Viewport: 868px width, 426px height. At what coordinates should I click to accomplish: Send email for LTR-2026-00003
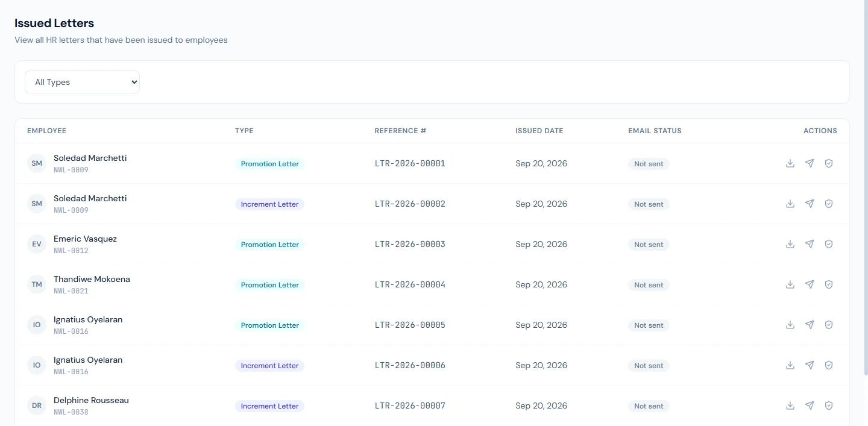[810, 244]
